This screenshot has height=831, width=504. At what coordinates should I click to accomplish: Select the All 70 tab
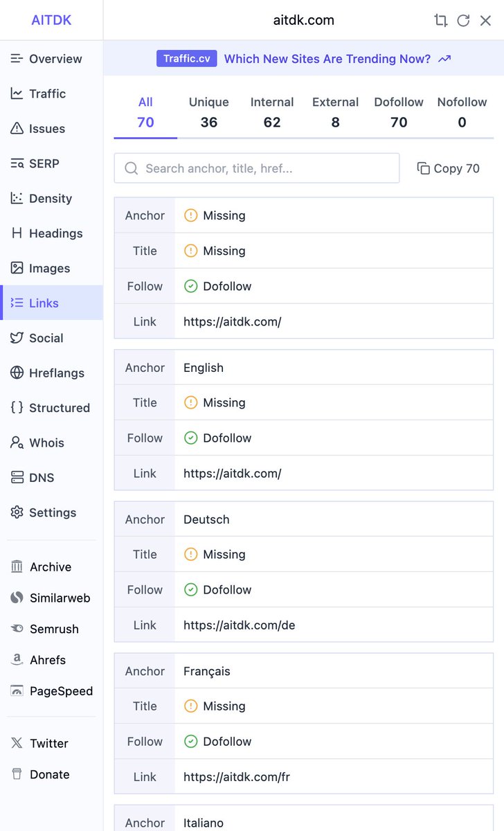(x=145, y=112)
